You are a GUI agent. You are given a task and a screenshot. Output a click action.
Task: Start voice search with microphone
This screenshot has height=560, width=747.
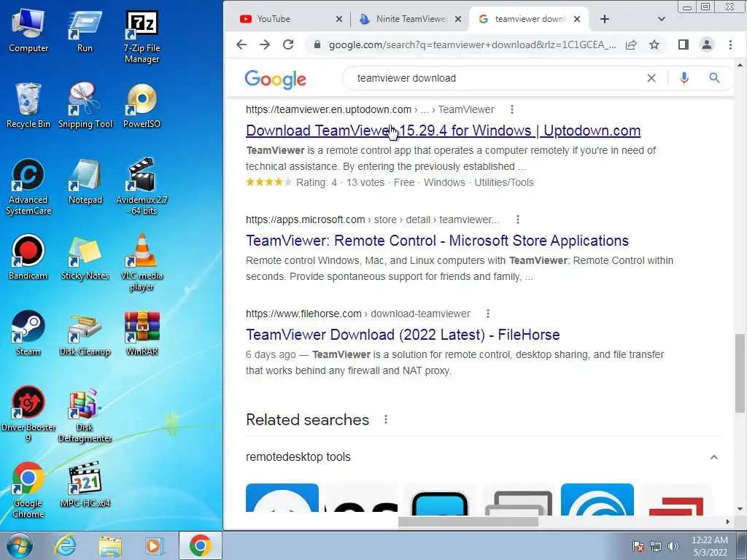pos(684,78)
